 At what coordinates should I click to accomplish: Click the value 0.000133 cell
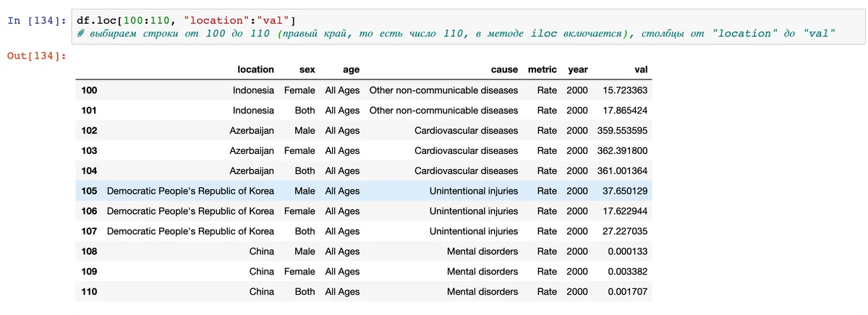click(x=626, y=251)
